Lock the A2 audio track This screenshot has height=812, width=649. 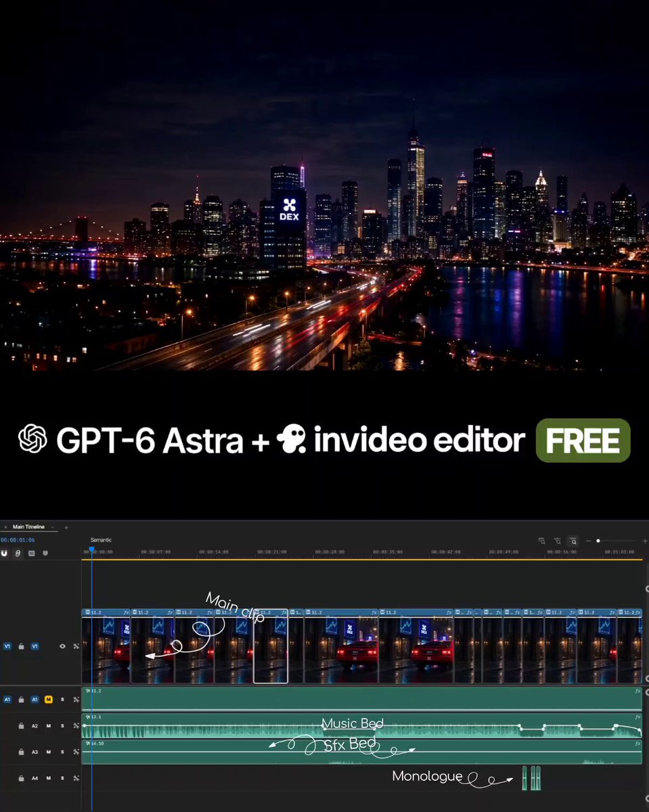[22, 725]
